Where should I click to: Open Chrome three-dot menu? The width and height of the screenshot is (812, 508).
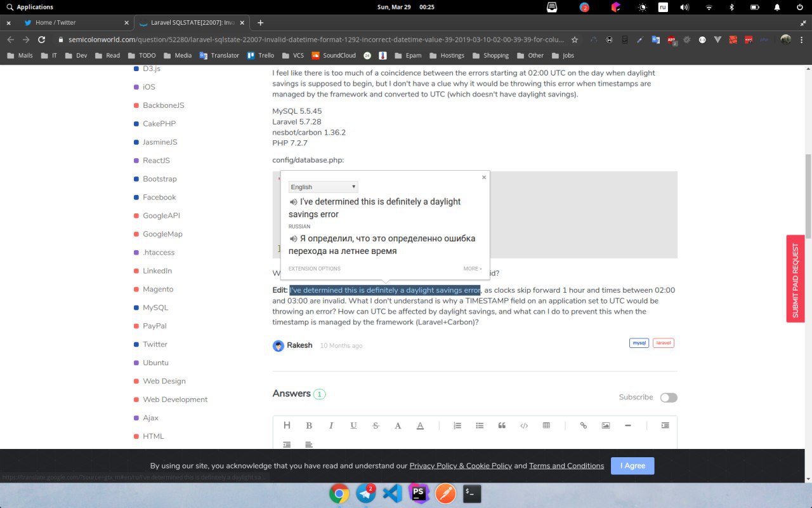(x=802, y=39)
